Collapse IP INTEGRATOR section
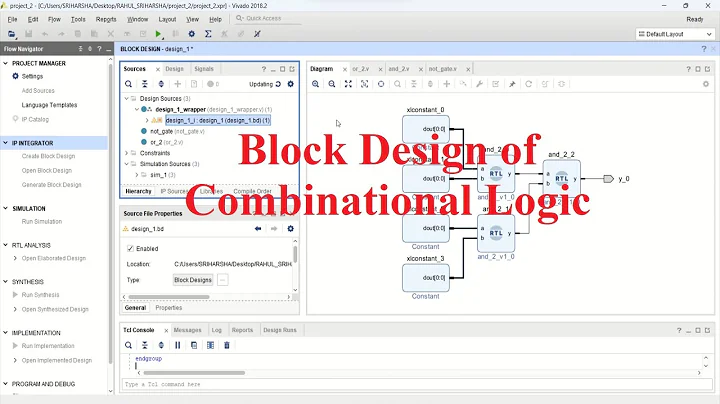 [x=6, y=143]
